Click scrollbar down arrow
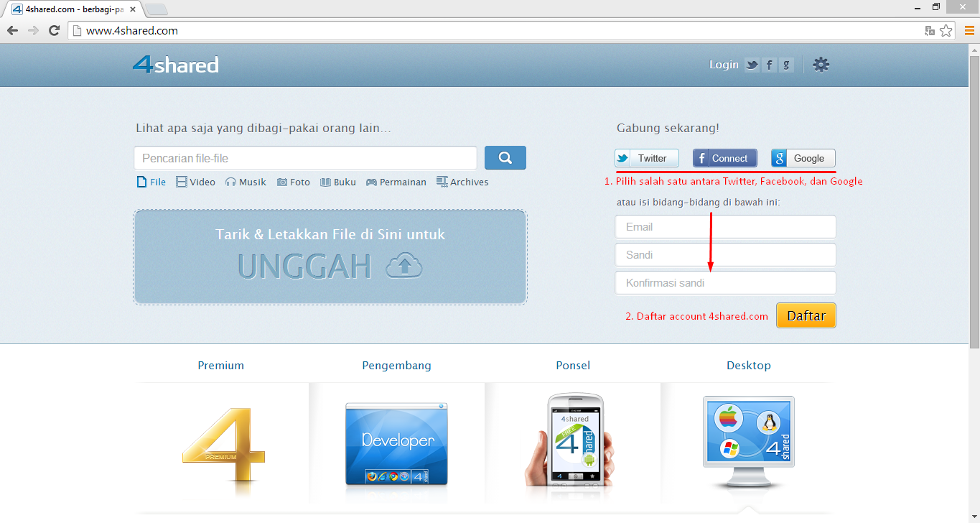The height and width of the screenshot is (523, 980). [974, 517]
